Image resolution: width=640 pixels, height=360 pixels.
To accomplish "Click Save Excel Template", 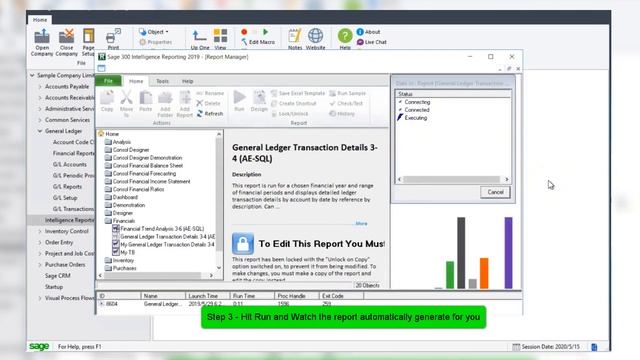I will point(298,93).
